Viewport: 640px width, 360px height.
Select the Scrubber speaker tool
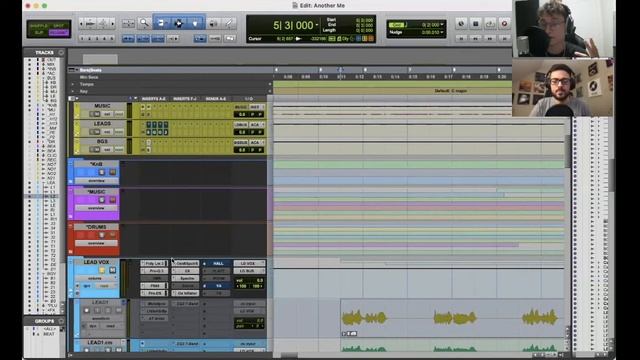[213, 23]
